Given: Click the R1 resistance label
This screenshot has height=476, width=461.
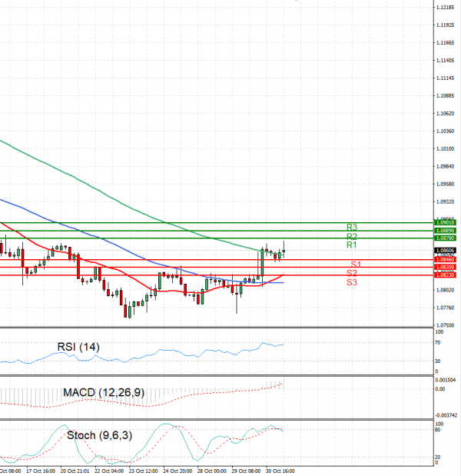Looking at the screenshot, I should pyautogui.click(x=352, y=245).
